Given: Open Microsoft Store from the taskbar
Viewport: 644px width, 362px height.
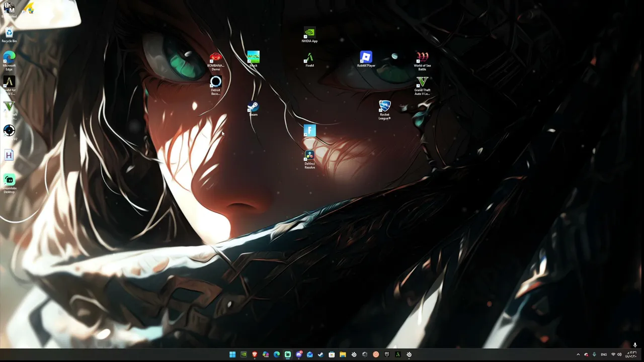Looking at the screenshot, I should [332, 354].
